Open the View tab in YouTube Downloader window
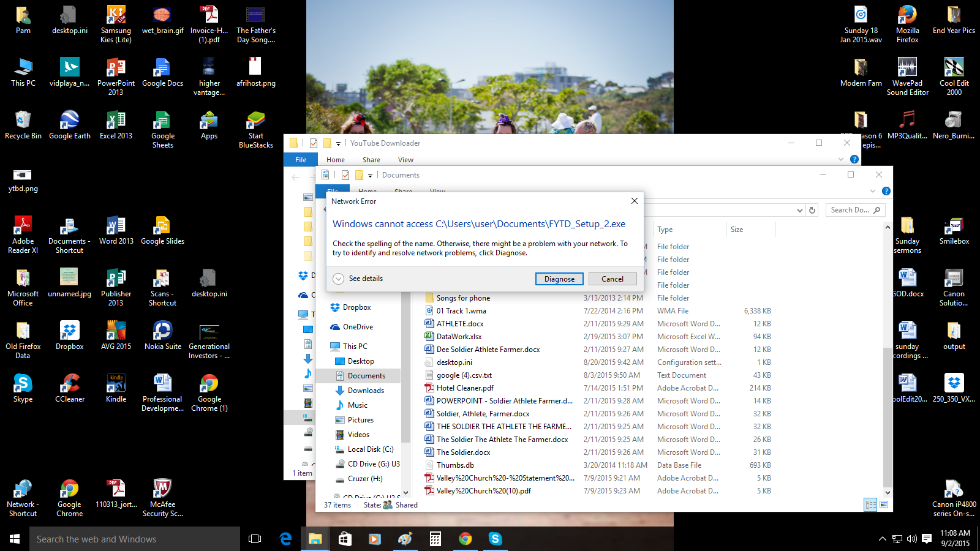Viewport: 980px width, 551px height. 405,160
